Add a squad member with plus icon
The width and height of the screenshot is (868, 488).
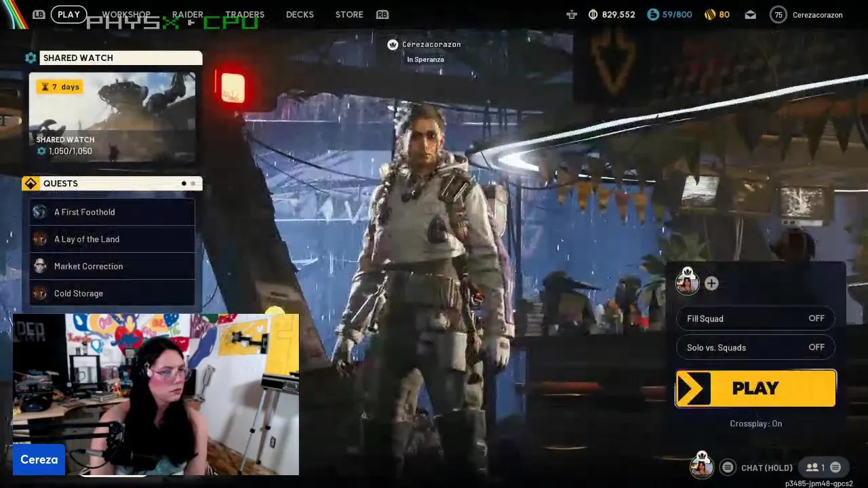click(711, 284)
